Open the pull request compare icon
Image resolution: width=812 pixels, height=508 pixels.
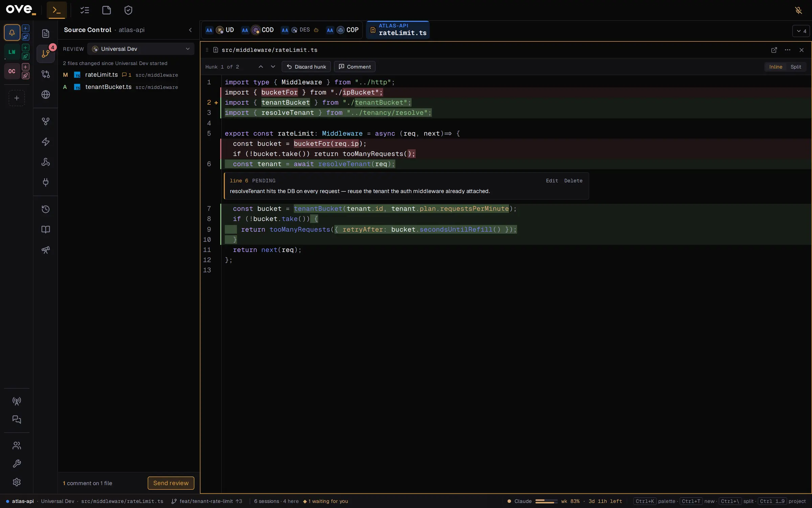coord(46,74)
